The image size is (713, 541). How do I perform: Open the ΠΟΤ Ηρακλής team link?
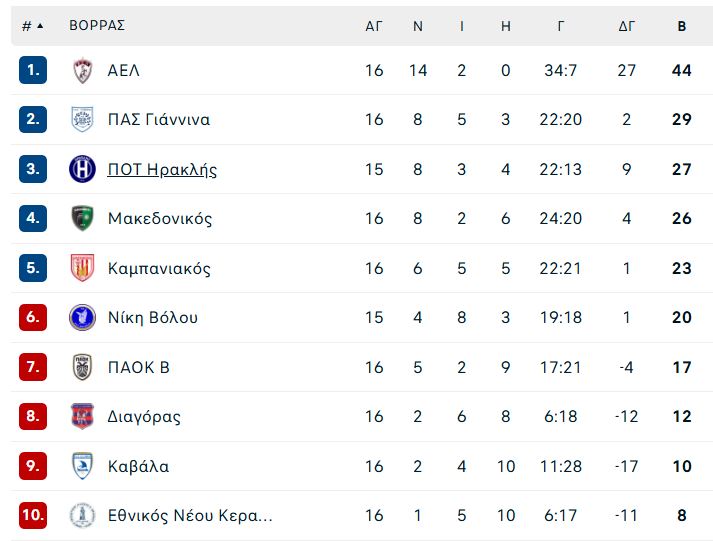162,170
